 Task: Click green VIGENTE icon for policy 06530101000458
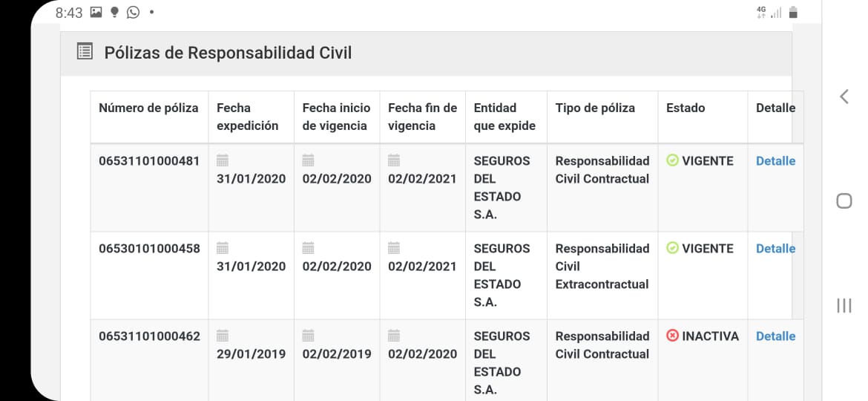(x=672, y=248)
